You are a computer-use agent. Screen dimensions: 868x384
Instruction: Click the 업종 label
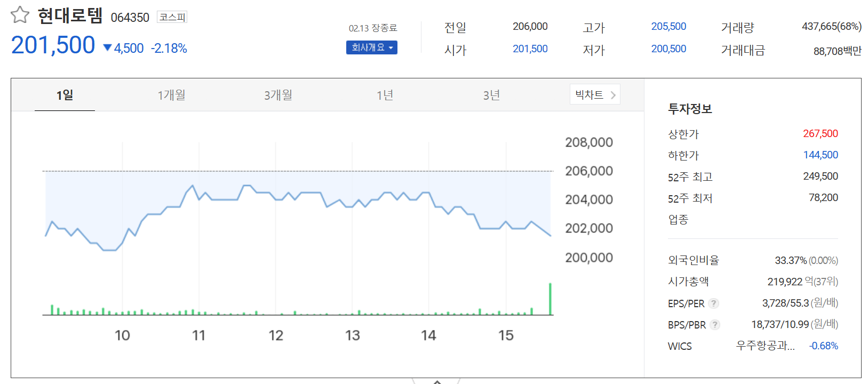678,220
